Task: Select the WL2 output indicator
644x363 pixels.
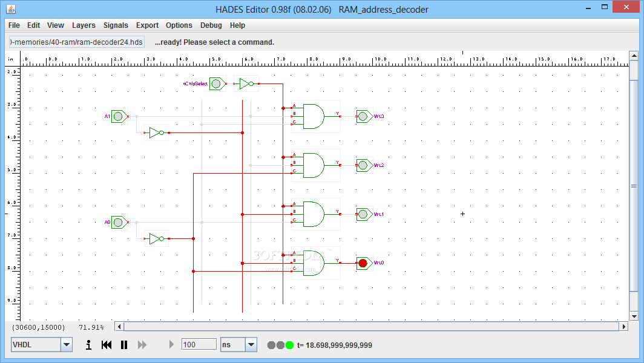Action: 364,166
